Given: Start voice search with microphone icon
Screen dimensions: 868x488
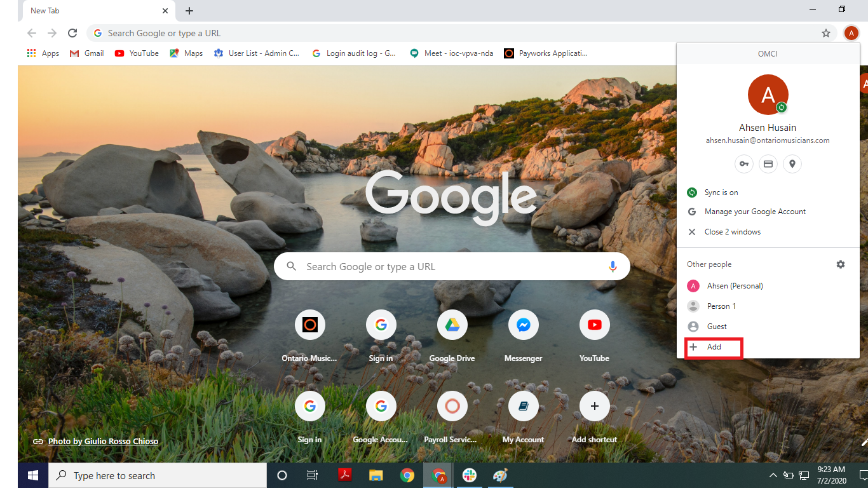Looking at the screenshot, I should [x=613, y=267].
